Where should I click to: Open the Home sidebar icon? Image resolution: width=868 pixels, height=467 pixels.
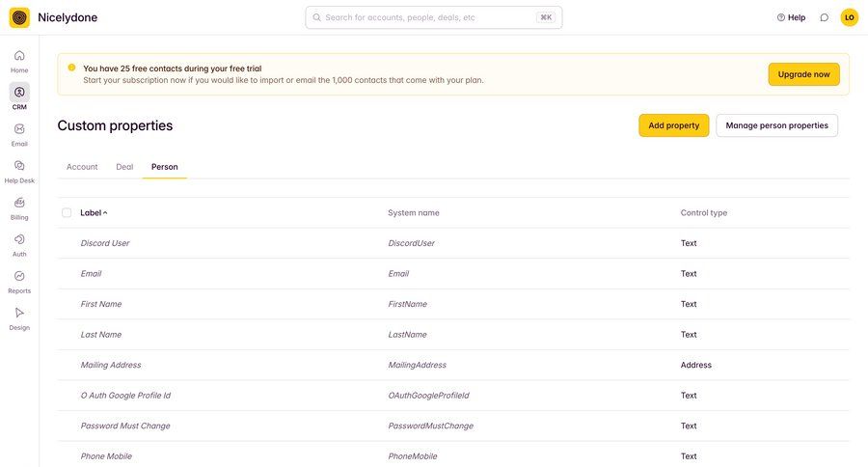pos(19,56)
